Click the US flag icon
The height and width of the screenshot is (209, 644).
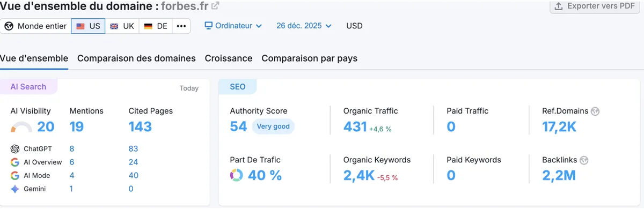pyautogui.click(x=80, y=26)
